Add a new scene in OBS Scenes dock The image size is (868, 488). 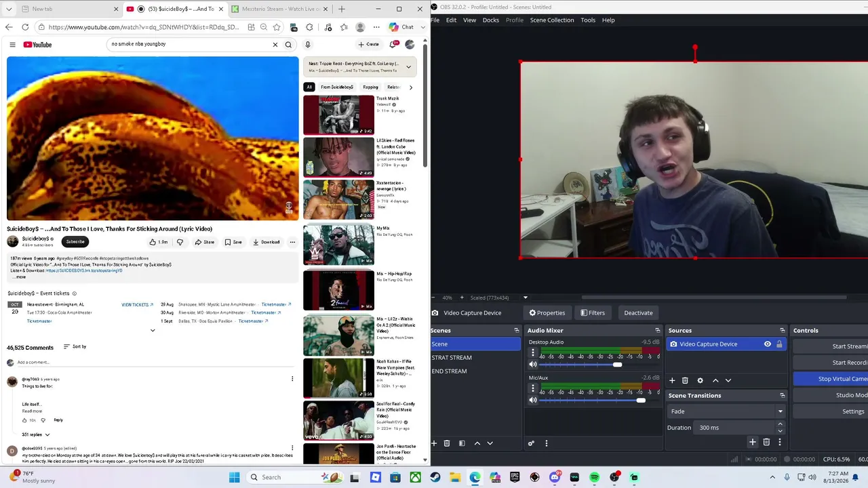434,443
